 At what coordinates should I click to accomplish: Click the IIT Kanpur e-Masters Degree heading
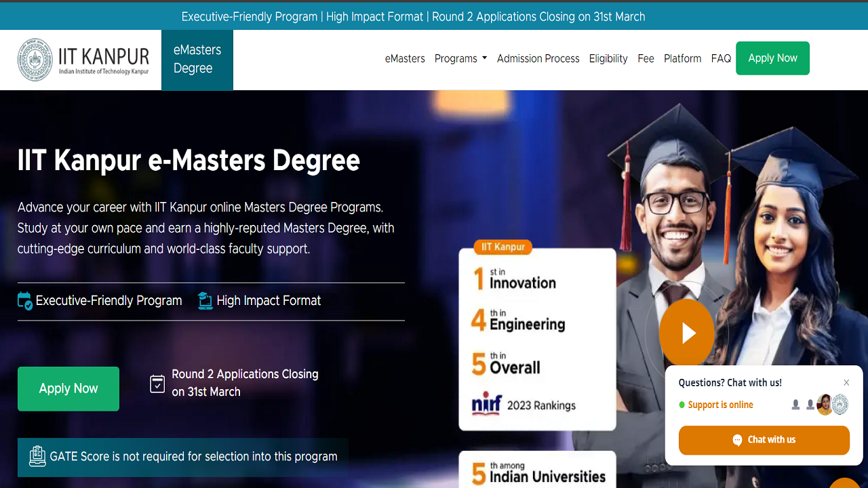[x=189, y=161]
